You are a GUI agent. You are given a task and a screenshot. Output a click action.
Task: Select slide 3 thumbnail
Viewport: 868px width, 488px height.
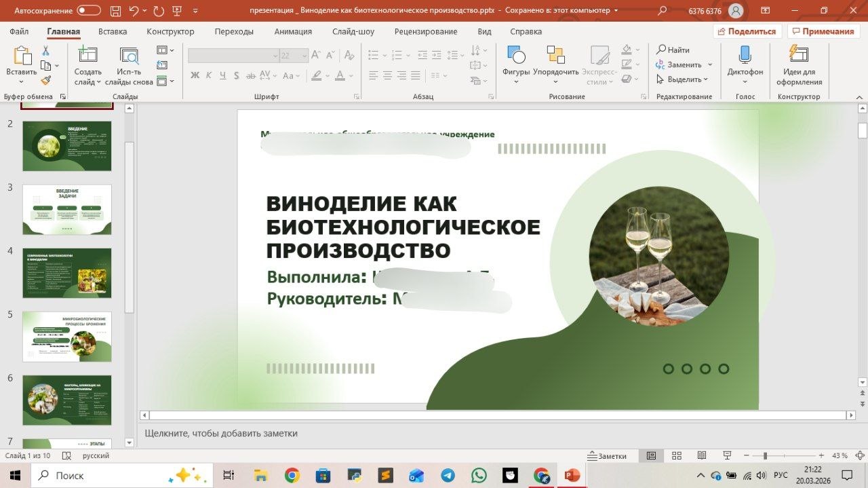(67, 210)
